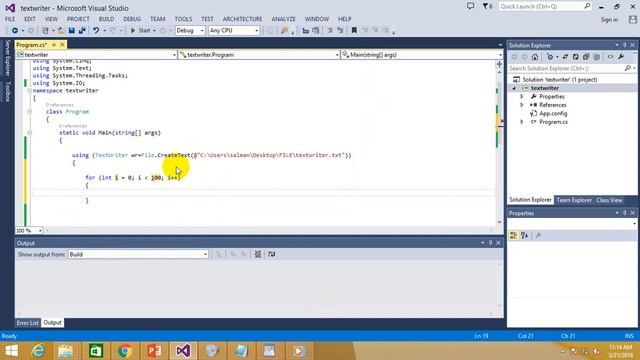Toggle a bookmark using the bookmark icon
Screen dimensions: 640x360
[354, 31]
